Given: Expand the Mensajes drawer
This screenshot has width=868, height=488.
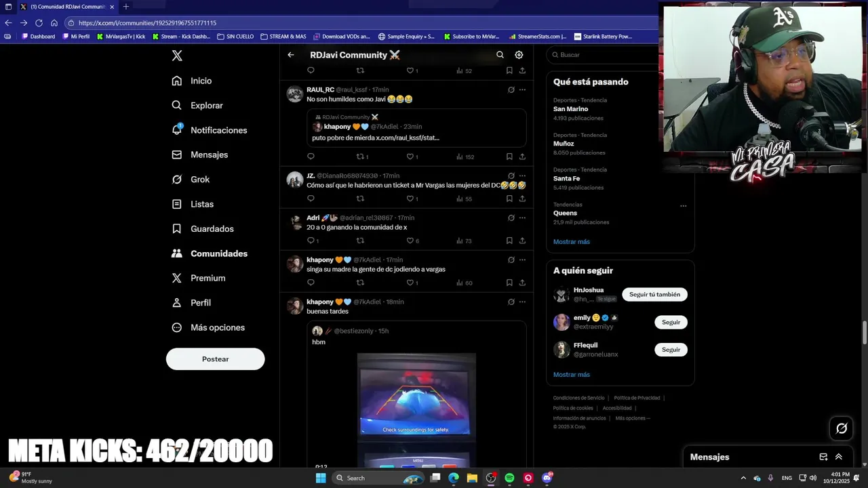Looking at the screenshot, I should [x=839, y=457].
